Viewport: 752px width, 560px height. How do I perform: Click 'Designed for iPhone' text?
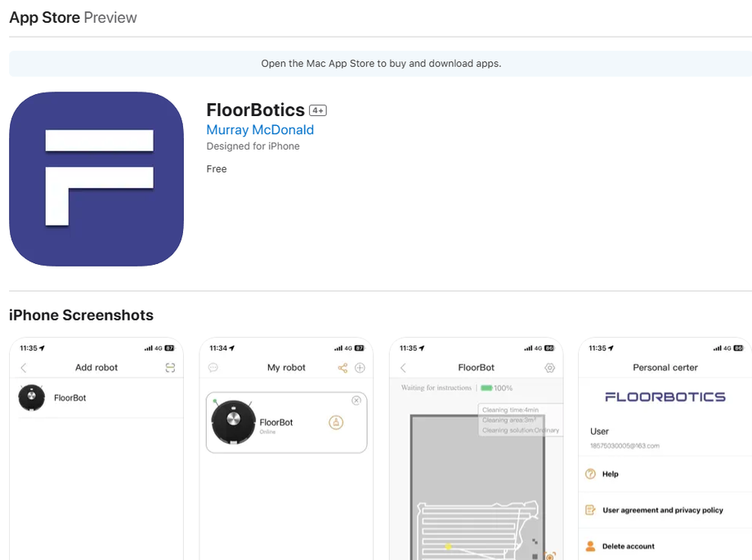pyautogui.click(x=253, y=146)
